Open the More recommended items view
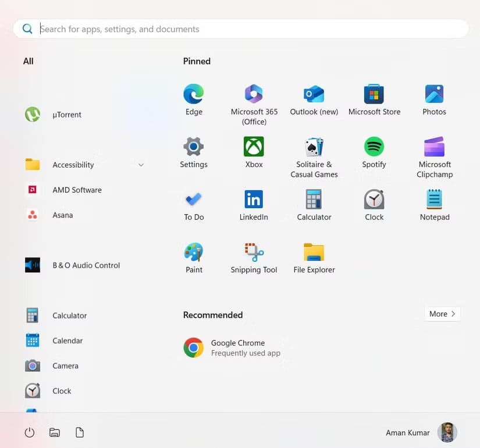480x448 pixels. tap(441, 314)
